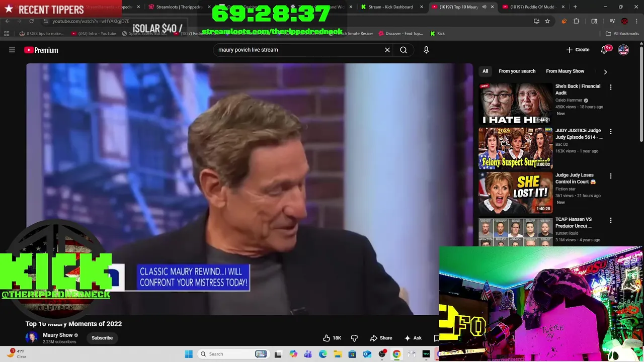The image size is (644, 362).
Task: Close the Stream - Kick Dashboard tab
Action: pos(422,7)
